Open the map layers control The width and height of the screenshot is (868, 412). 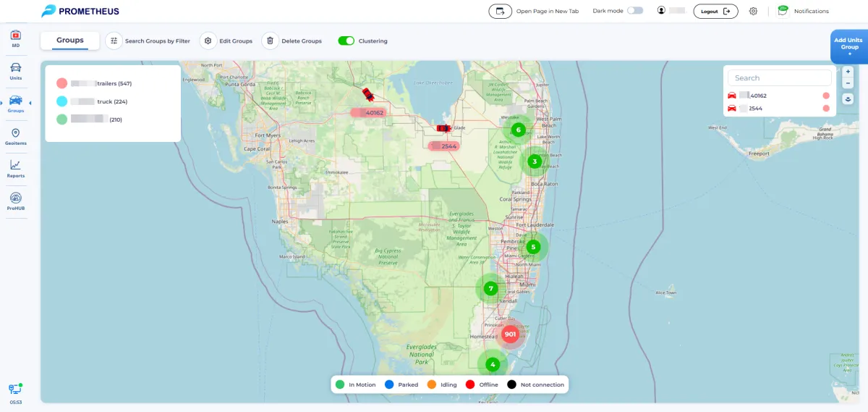(x=848, y=98)
